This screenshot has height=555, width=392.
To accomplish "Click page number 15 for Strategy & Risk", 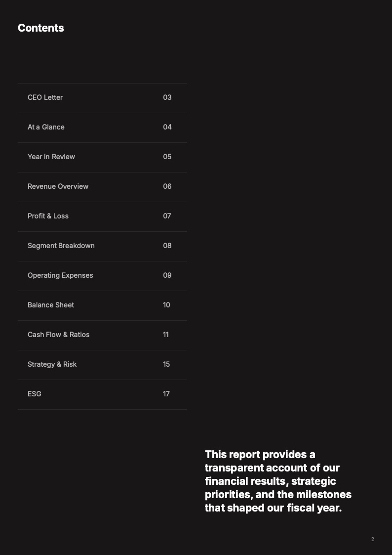I will (x=166, y=364).
